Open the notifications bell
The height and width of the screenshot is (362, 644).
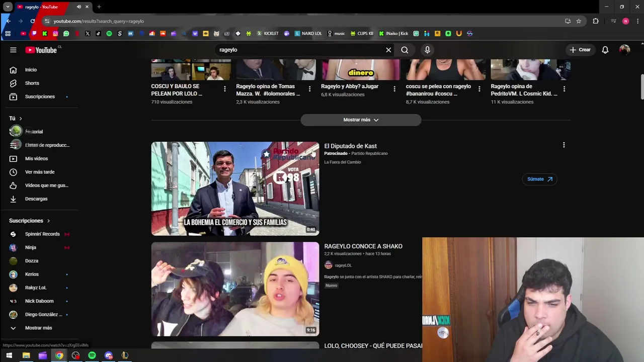[x=605, y=50]
